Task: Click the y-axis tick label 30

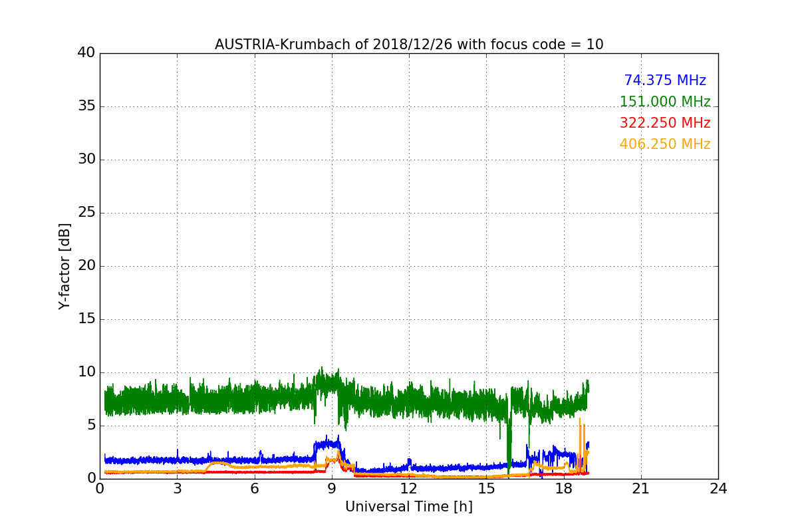Action: point(86,160)
